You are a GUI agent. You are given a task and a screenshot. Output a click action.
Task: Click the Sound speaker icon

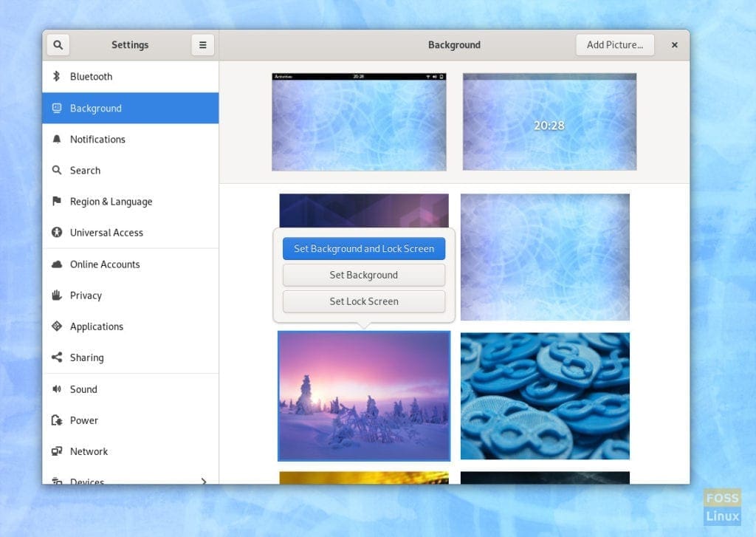56,389
